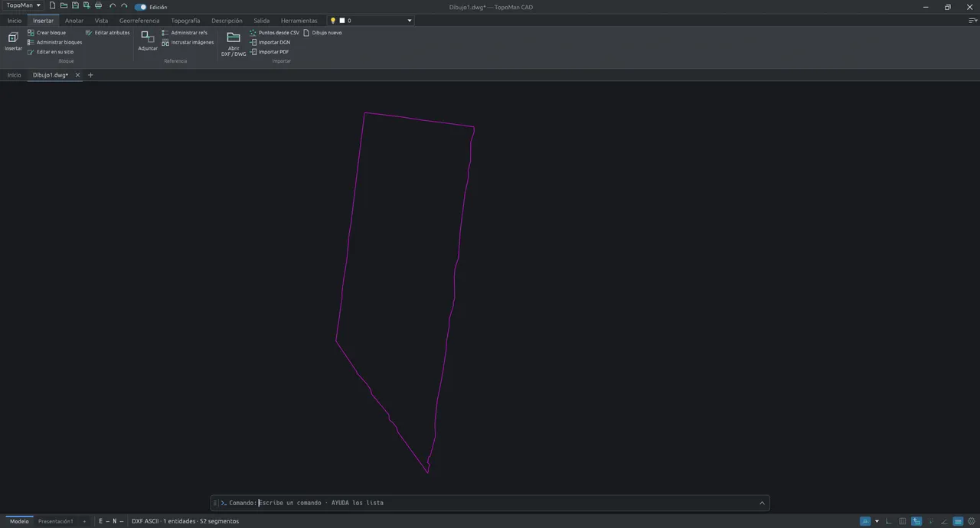This screenshot has width=980, height=528.
Task: Open the TopoMan application menu dropdown
Action: click(x=24, y=5)
